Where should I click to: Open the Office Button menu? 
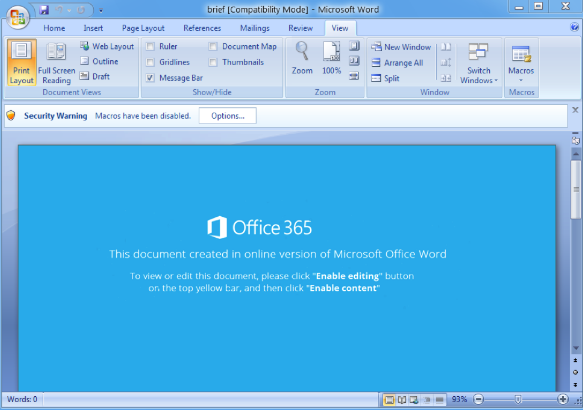coord(17,17)
